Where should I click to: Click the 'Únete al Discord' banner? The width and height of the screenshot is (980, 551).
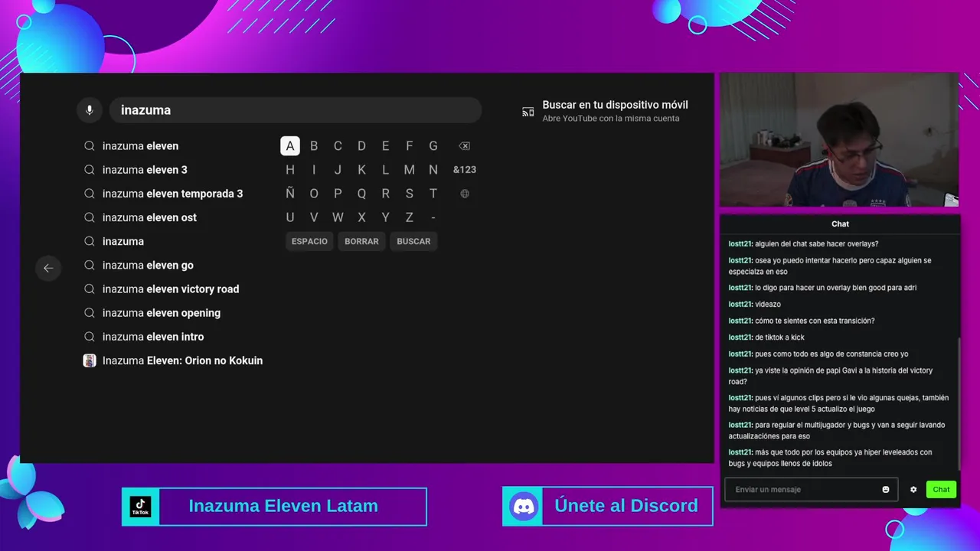pyautogui.click(x=608, y=507)
